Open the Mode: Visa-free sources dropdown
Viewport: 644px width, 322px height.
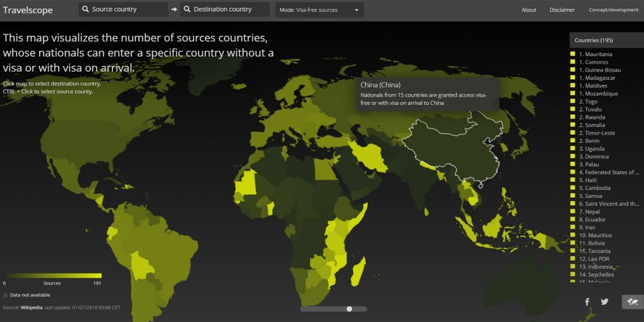coord(320,10)
